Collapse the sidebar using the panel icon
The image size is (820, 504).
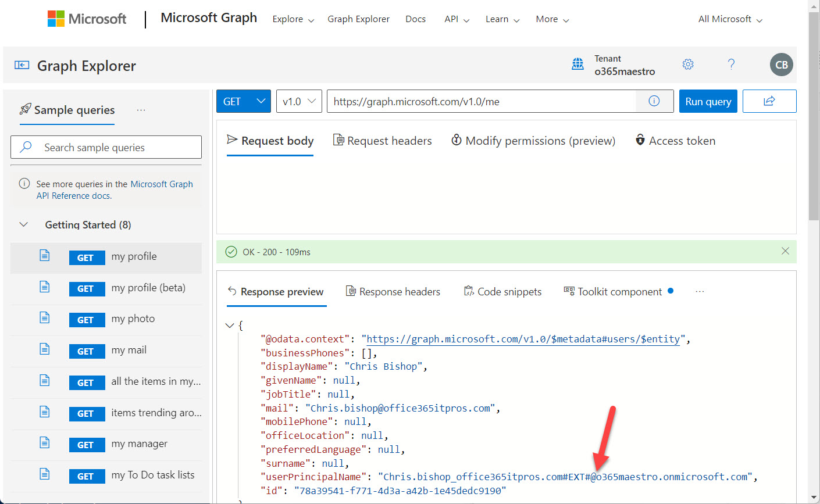(x=22, y=65)
